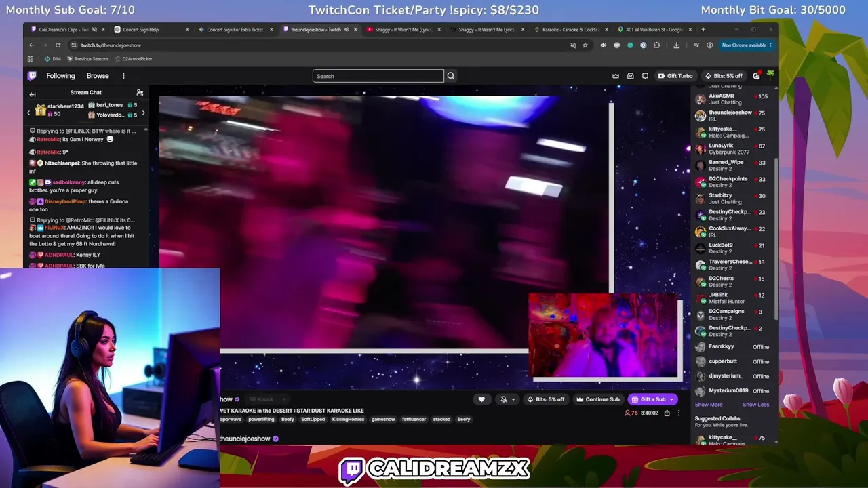Open the Previous Seasons bookmark
This screenshot has height=488, width=868.
click(x=87, y=59)
